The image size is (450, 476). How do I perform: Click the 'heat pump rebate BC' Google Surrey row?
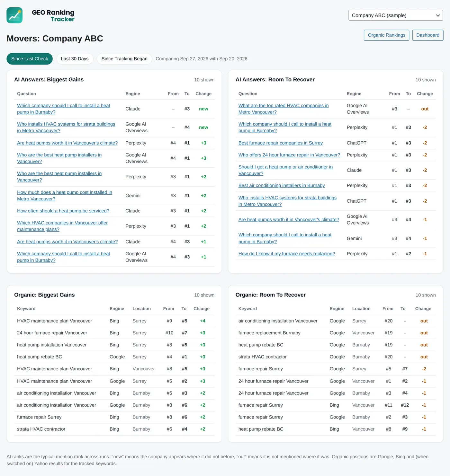[x=114, y=357]
